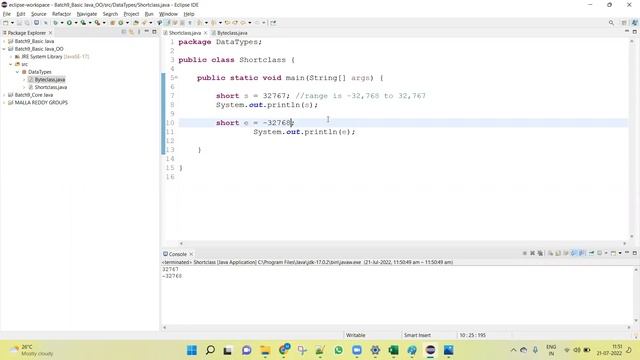Click the Debug toolbar icon
Image resolution: width=640 pixels, height=360 pixels.
[56, 23]
